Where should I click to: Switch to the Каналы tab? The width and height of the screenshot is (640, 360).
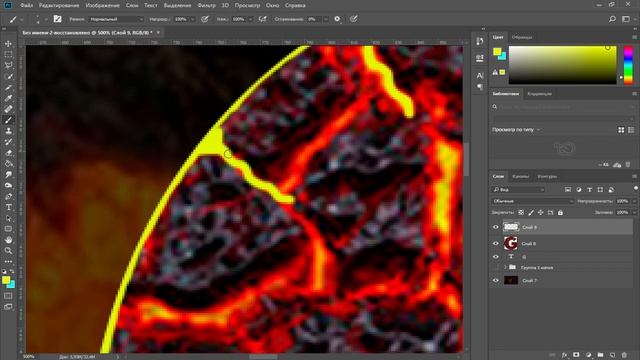point(520,176)
